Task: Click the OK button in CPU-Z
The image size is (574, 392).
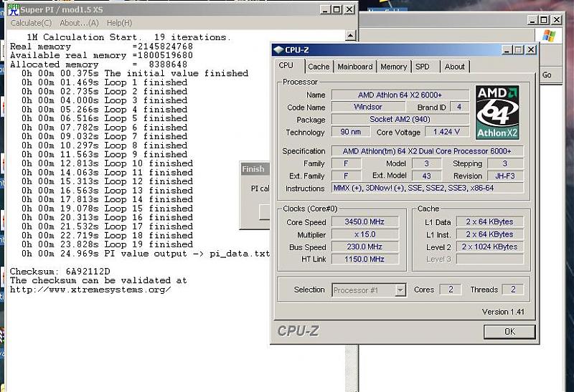Action: [x=509, y=332]
